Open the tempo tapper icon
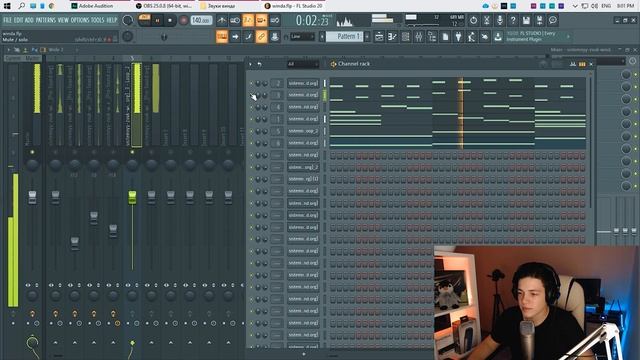The image size is (640, 360). pyautogui.click(x=471, y=37)
